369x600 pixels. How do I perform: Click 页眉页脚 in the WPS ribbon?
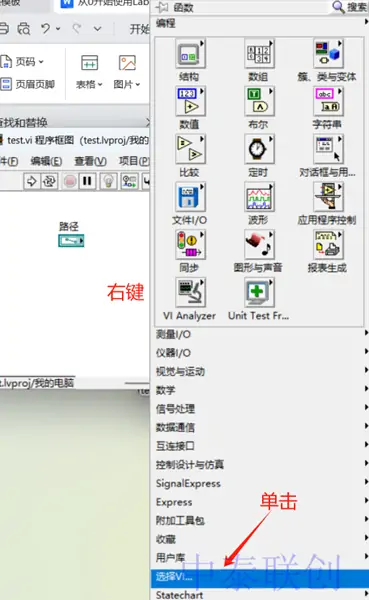tap(28, 84)
